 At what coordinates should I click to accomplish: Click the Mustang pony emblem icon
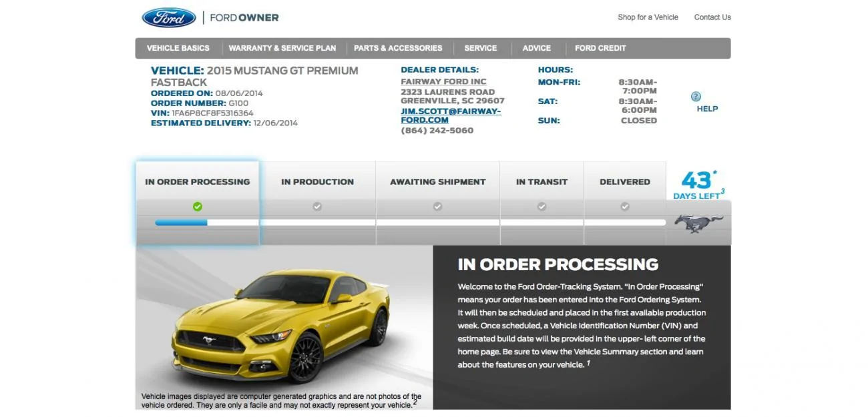698,223
